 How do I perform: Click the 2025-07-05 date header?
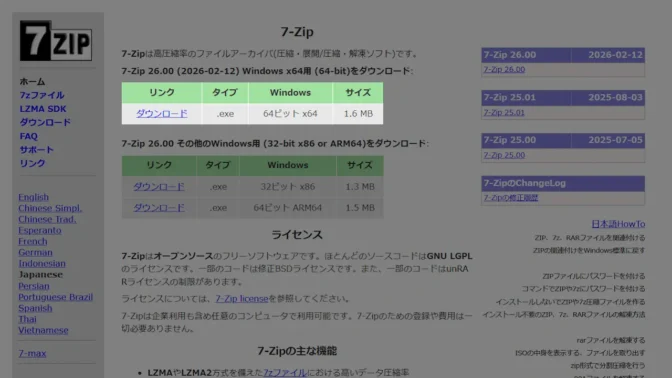[615, 140]
